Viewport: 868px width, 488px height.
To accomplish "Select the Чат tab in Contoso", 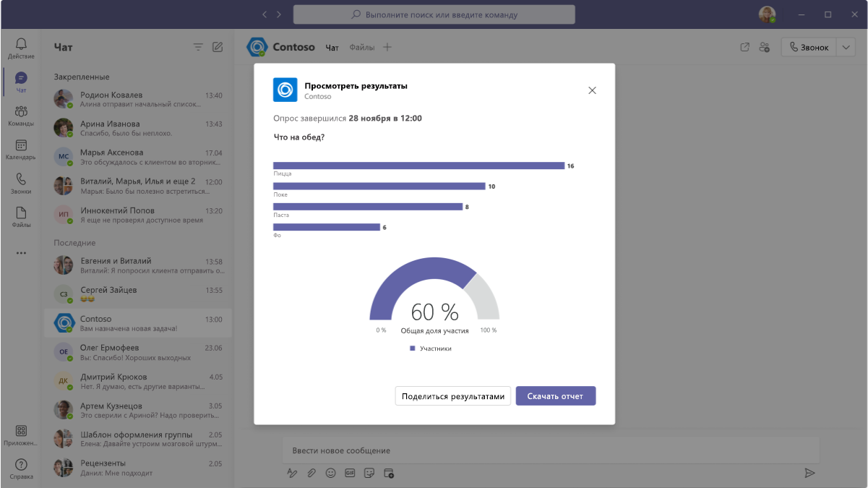I will 332,48.
